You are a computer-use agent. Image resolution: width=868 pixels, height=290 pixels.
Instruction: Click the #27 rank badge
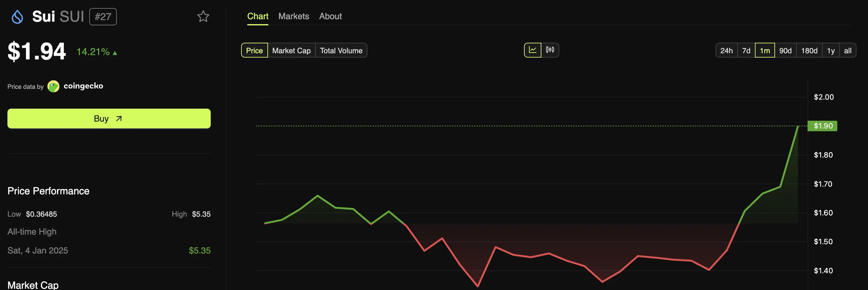pos(103,16)
